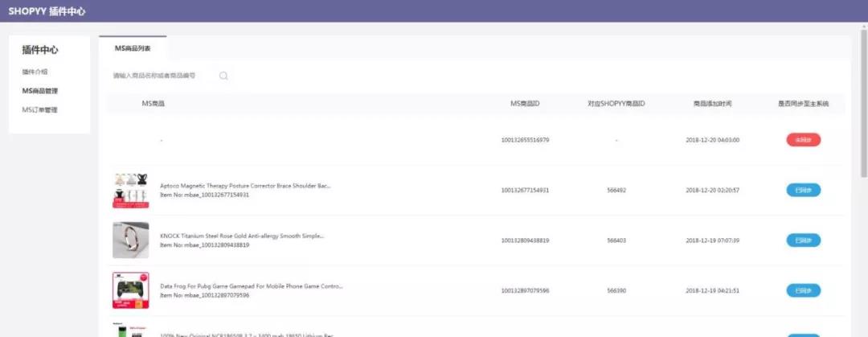Click Item No mbae_100132677154931
Viewport: 868px width, 337px height.
click(204, 195)
